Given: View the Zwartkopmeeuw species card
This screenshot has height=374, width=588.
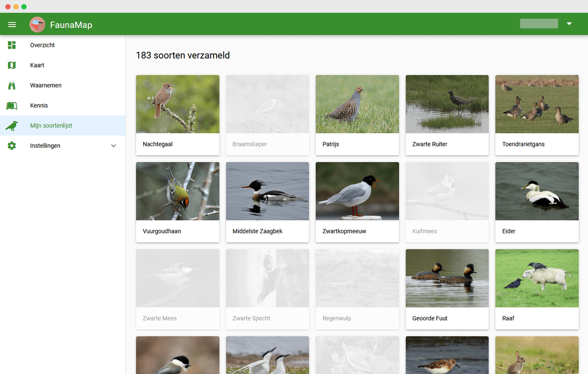Looking at the screenshot, I should pyautogui.click(x=357, y=202).
